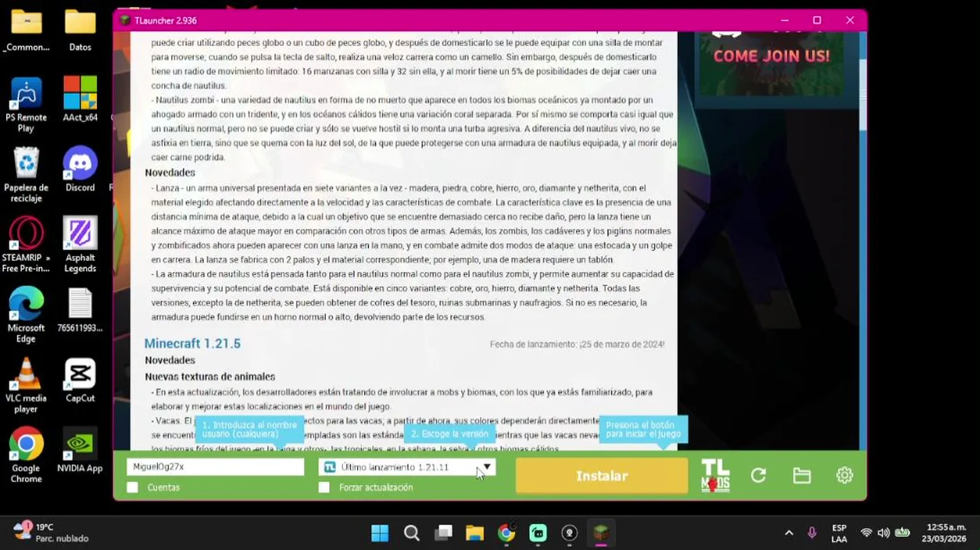Viewport: 980px width, 550px height.
Task: Toggle the Cuentas checkbox
Action: pyautogui.click(x=133, y=487)
